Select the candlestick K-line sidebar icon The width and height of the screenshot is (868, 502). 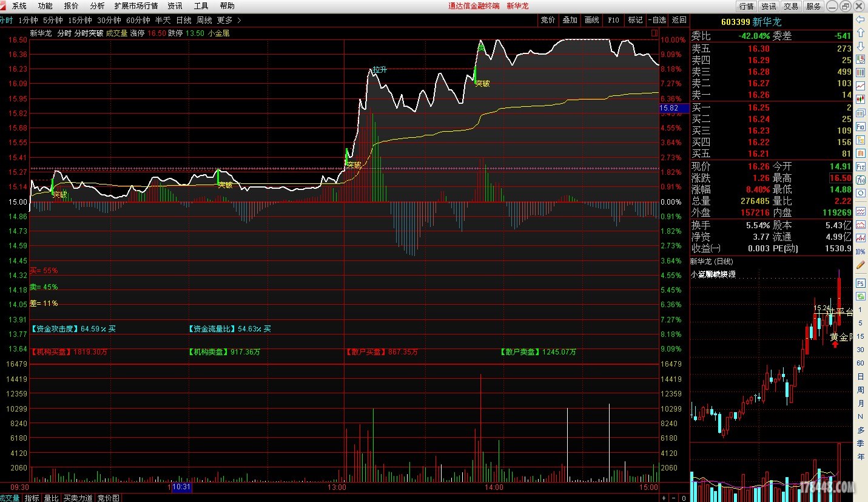click(860, 100)
